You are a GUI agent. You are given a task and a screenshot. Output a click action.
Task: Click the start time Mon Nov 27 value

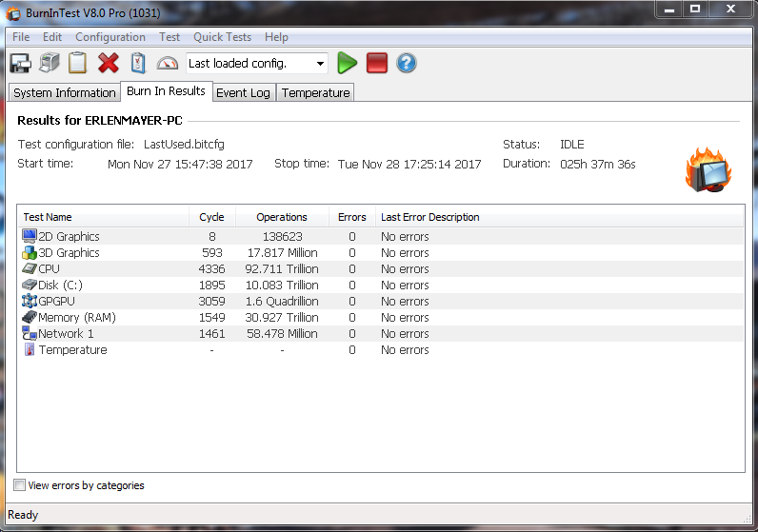(180, 164)
